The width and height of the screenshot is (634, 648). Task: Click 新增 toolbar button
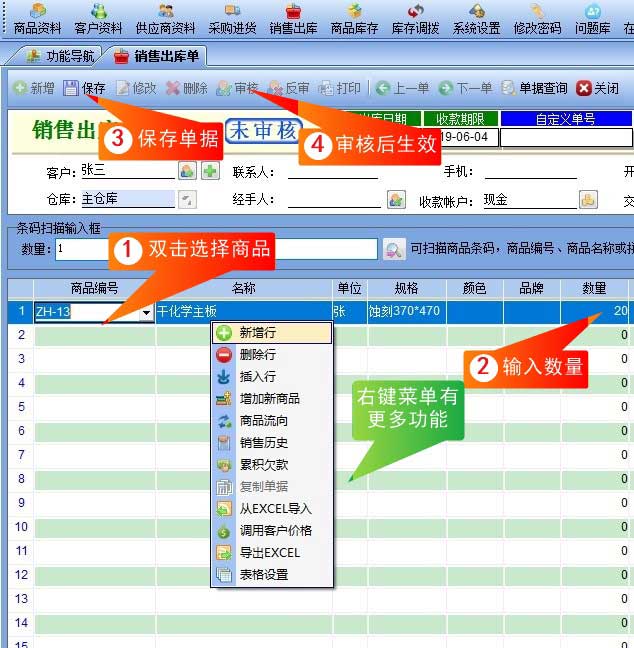click(33, 88)
